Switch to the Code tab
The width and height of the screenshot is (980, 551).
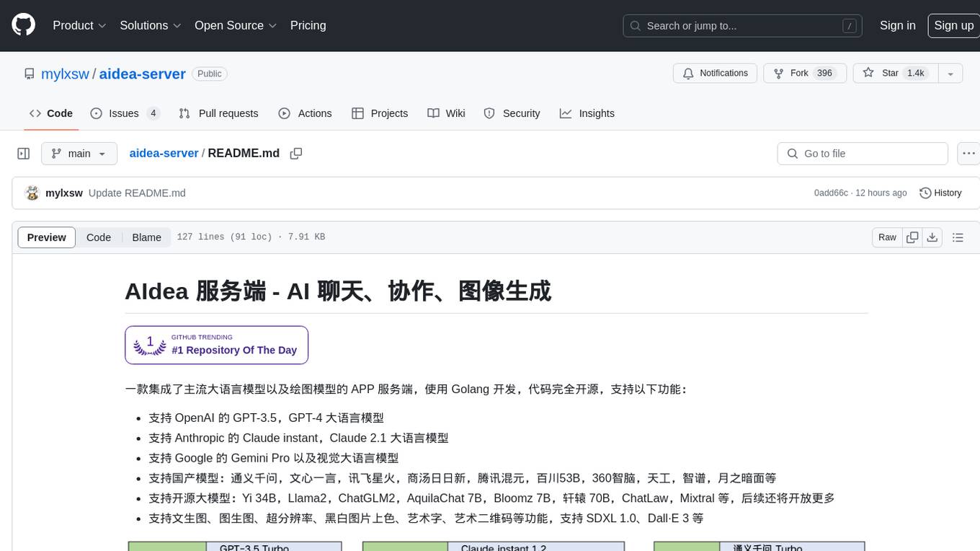click(50, 113)
